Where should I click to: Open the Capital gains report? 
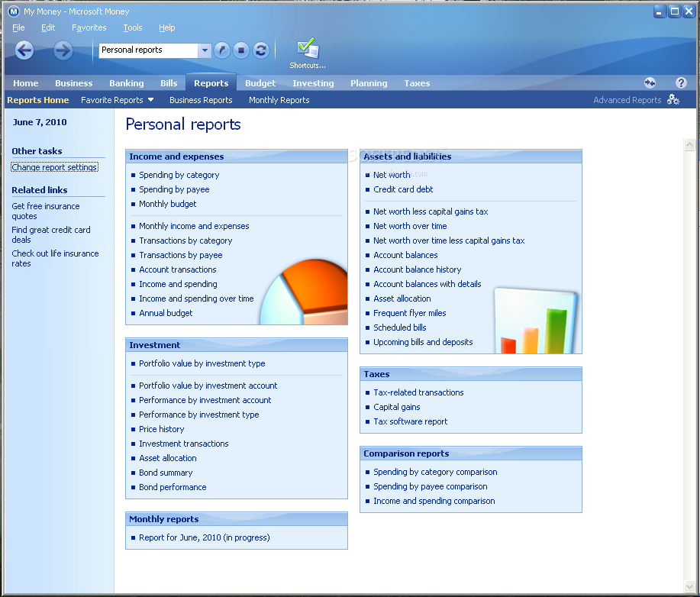click(x=396, y=407)
